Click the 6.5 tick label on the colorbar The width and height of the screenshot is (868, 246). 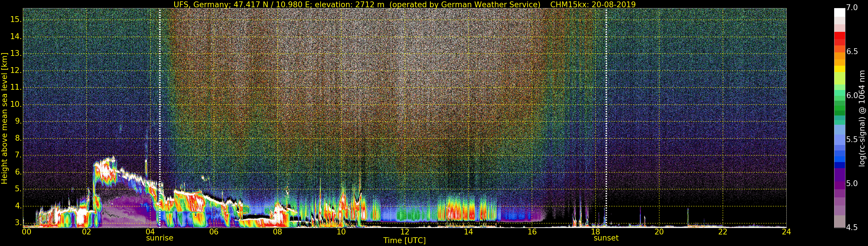tap(852, 51)
